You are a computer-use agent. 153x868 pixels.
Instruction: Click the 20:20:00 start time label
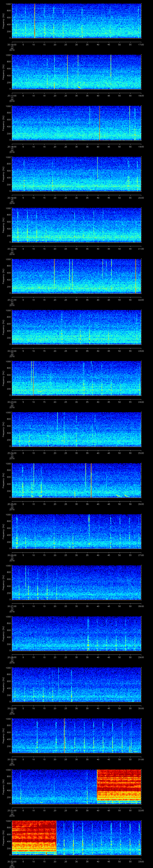12,249
